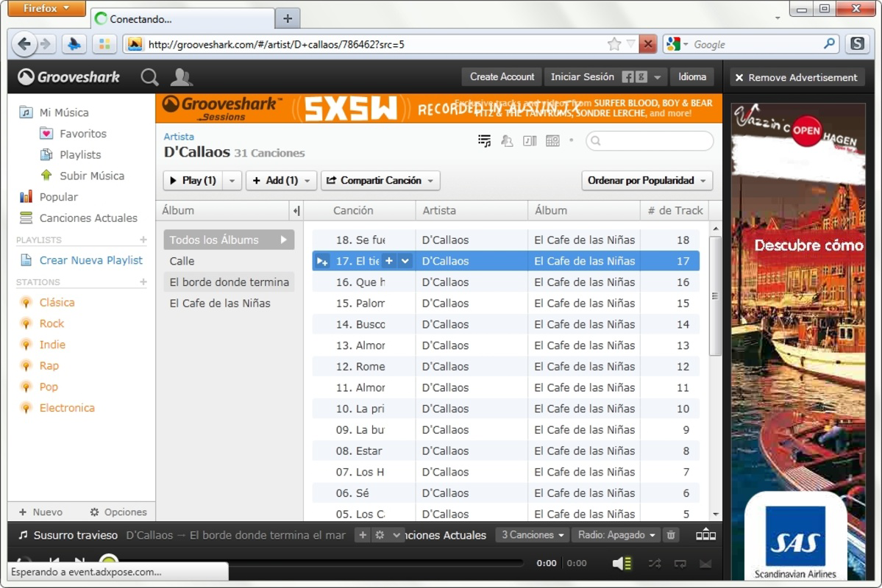Select song row 12. Rome
Screen dimensions: 882x588
tap(505, 367)
